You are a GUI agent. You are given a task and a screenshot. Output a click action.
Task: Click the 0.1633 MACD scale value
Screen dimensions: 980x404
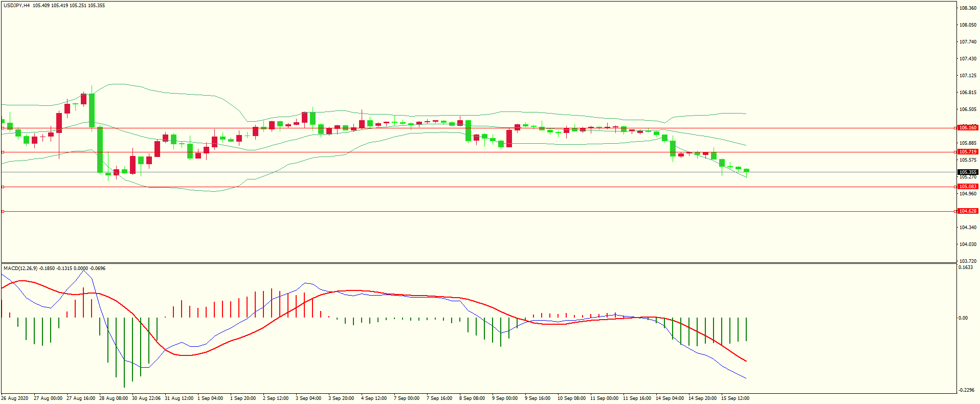(x=966, y=267)
